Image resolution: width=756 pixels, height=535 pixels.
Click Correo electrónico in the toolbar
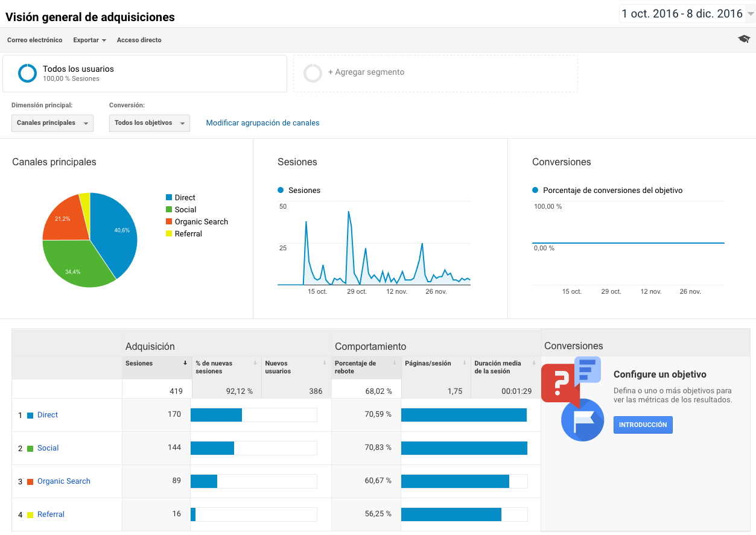(x=35, y=40)
